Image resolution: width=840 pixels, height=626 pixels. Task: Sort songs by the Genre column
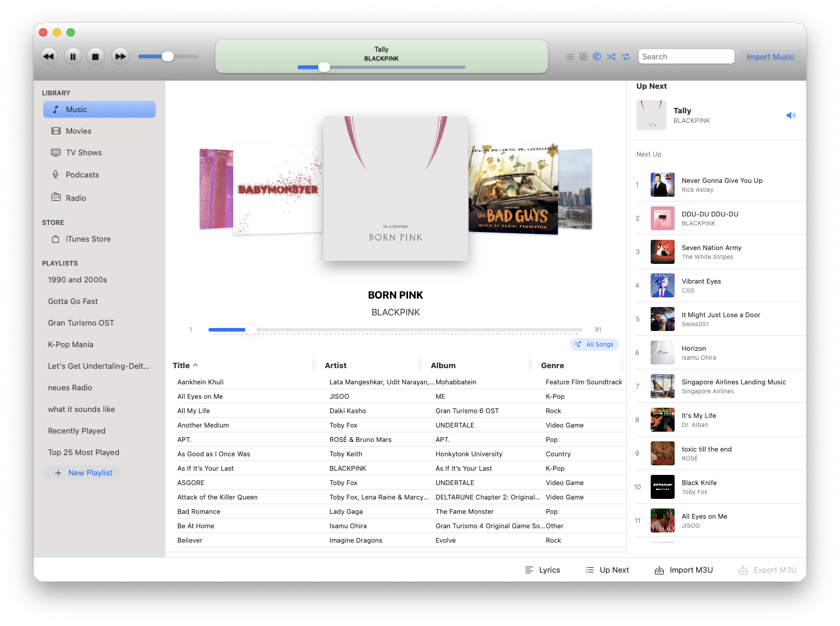pyautogui.click(x=578, y=365)
